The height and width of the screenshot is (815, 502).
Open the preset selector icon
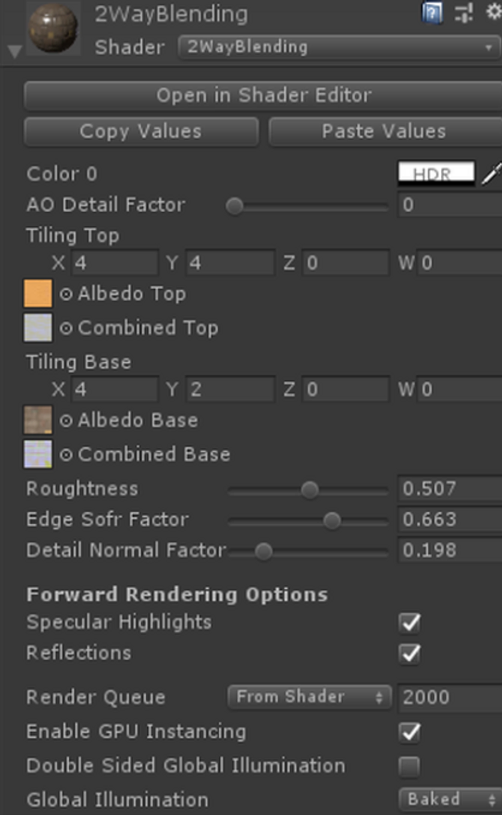[x=464, y=13]
